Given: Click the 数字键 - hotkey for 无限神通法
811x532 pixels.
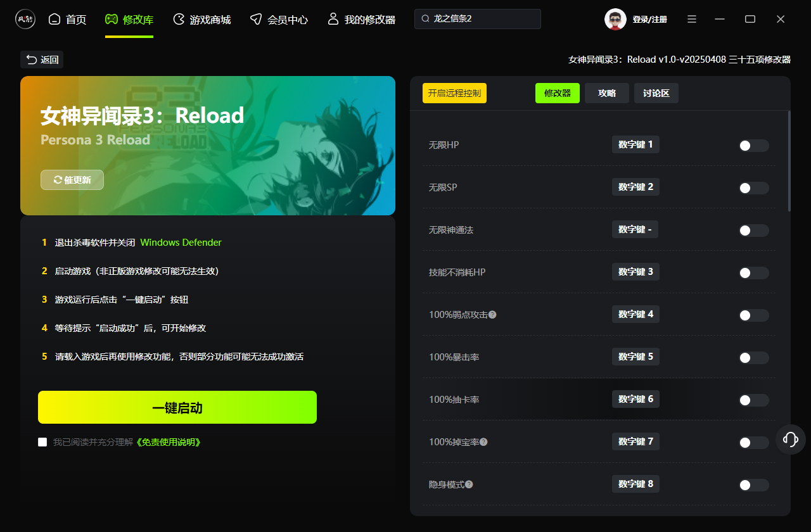Looking at the screenshot, I should click(635, 229).
